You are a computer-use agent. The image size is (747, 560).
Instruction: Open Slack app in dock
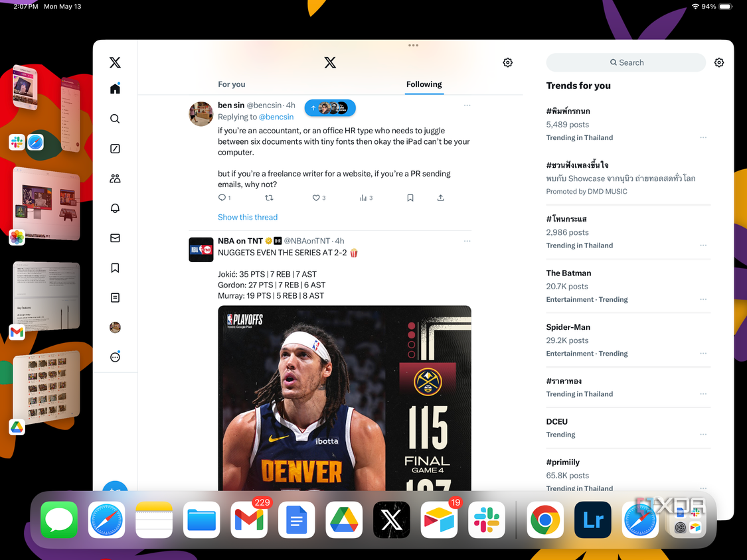[x=487, y=520]
